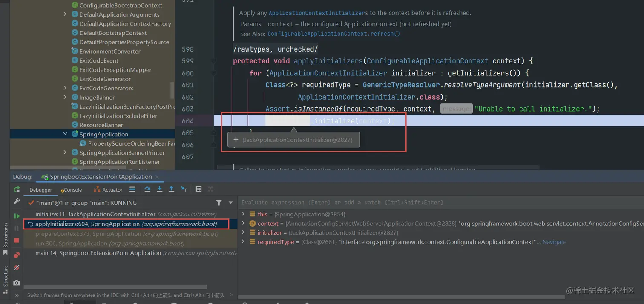Select SpringApplicationRunListener interface
This screenshot has width=644, height=304.
click(120, 162)
